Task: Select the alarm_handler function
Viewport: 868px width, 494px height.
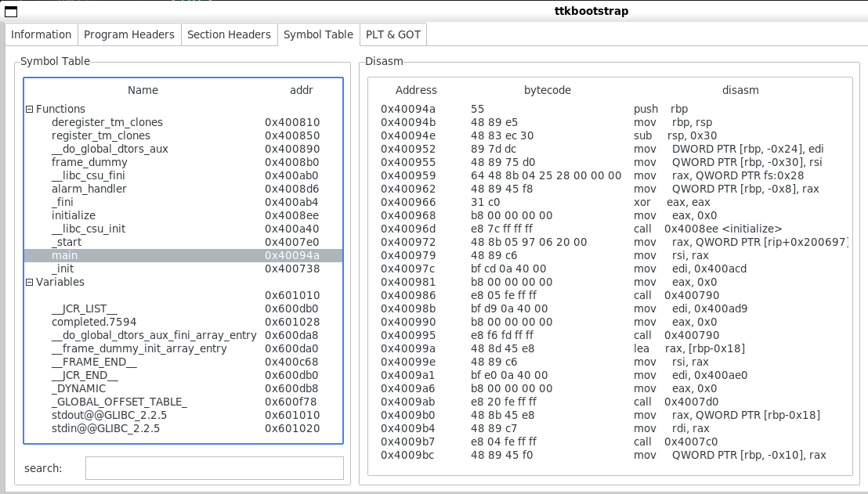Action: [x=183, y=189]
